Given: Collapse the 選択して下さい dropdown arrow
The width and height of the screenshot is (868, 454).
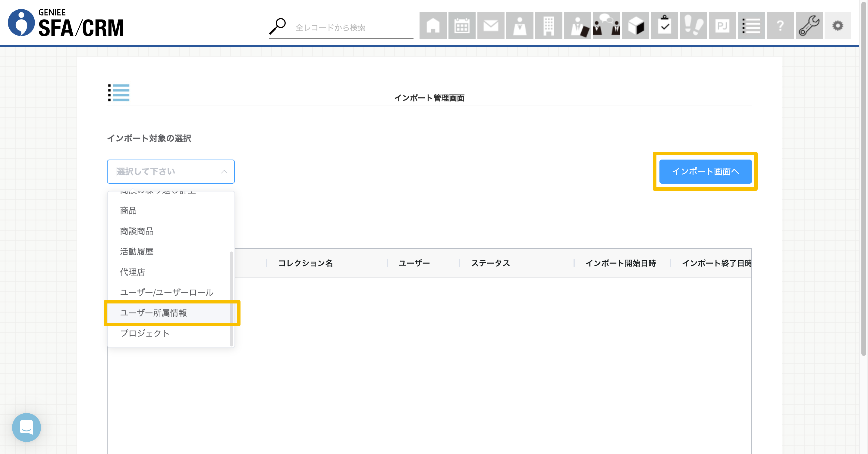Looking at the screenshot, I should tap(224, 172).
